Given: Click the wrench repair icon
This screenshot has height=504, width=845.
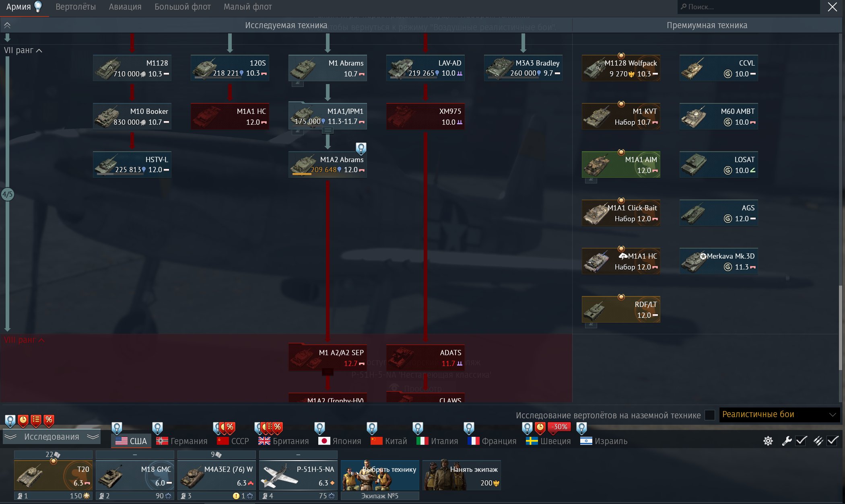Looking at the screenshot, I should (x=787, y=441).
